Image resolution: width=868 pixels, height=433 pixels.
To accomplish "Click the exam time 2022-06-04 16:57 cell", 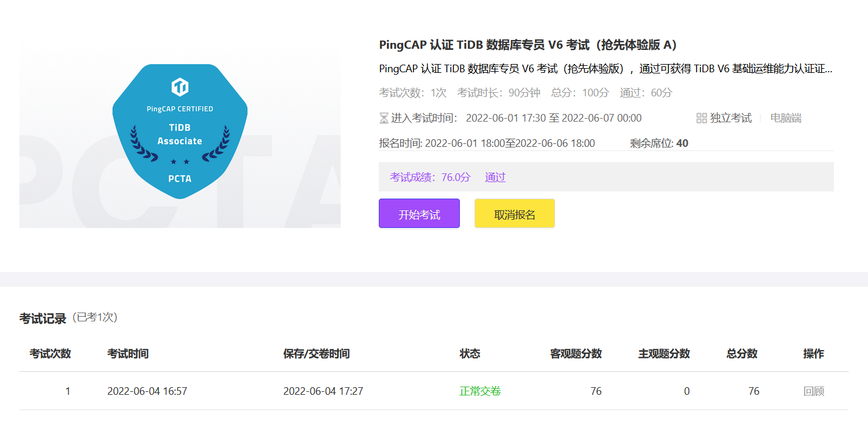I will click(x=147, y=391).
